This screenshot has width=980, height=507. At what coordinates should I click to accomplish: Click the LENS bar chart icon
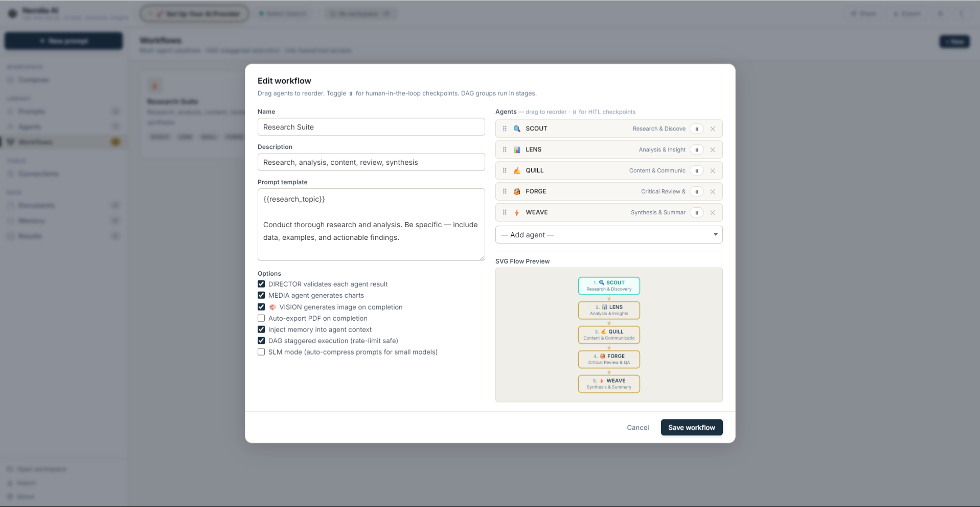517,150
